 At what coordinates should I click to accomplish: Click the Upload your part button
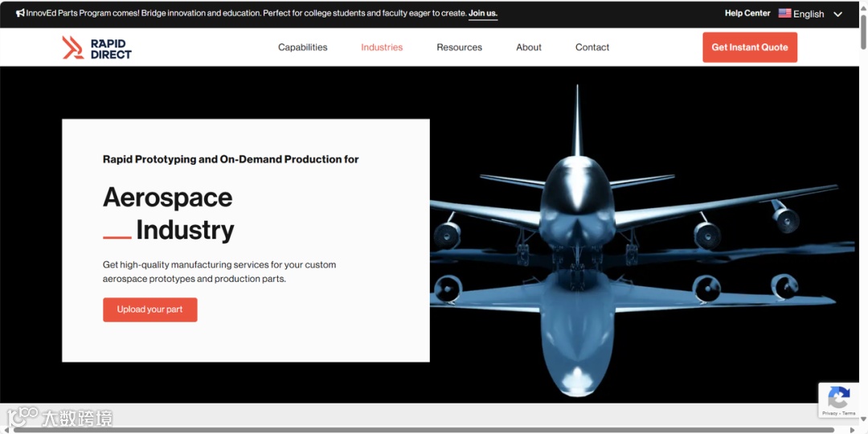[x=150, y=309]
